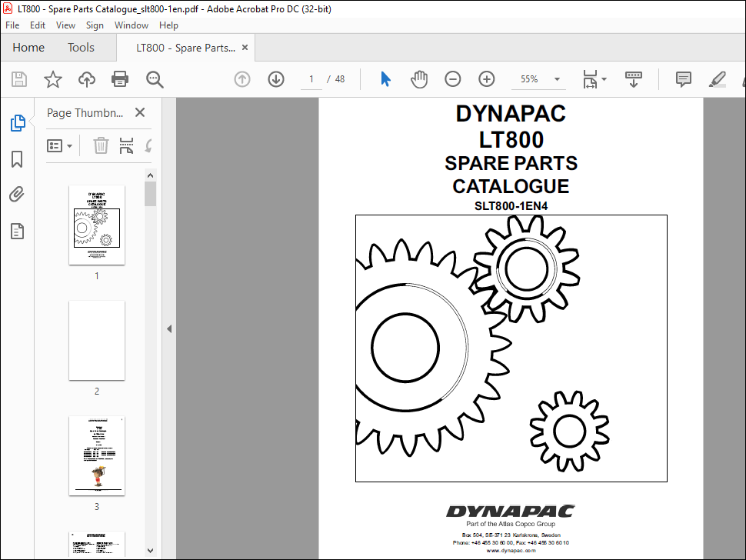Switch to the Tools tab
The image size is (746, 560).
(x=81, y=48)
